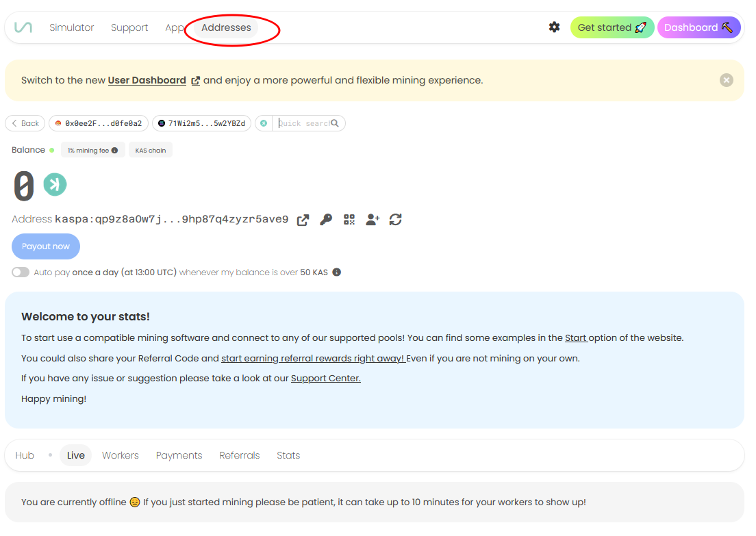Open settings via the gear icon
This screenshot has width=756, height=536.
(x=555, y=27)
